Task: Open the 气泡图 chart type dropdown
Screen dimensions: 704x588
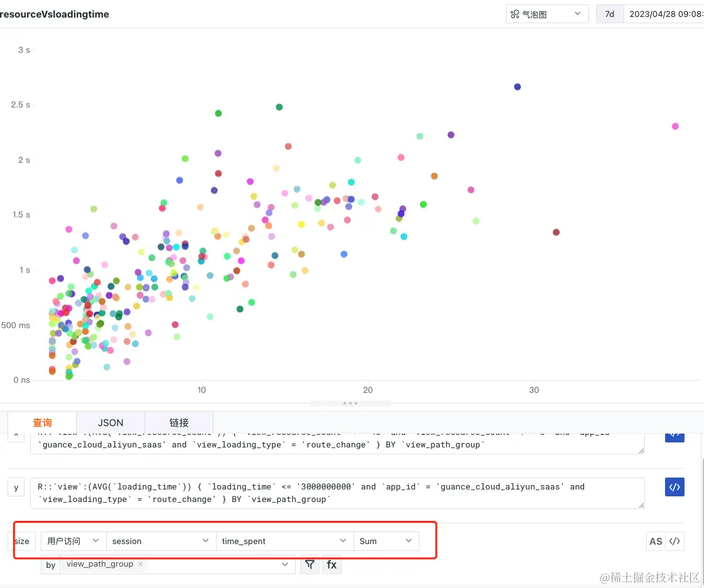Action: 547,14
